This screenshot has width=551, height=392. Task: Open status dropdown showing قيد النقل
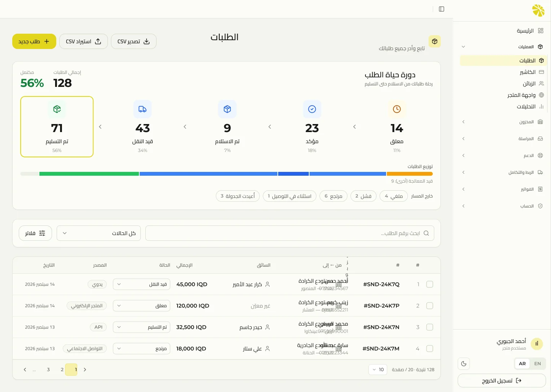click(x=142, y=284)
